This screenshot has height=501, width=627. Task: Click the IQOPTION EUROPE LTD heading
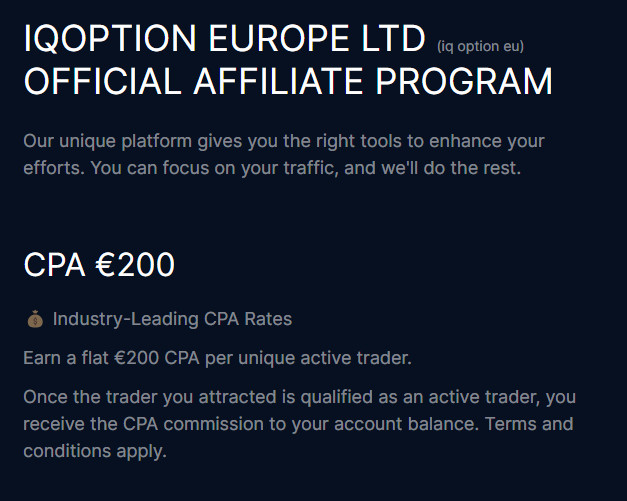pyautogui.click(x=225, y=40)
